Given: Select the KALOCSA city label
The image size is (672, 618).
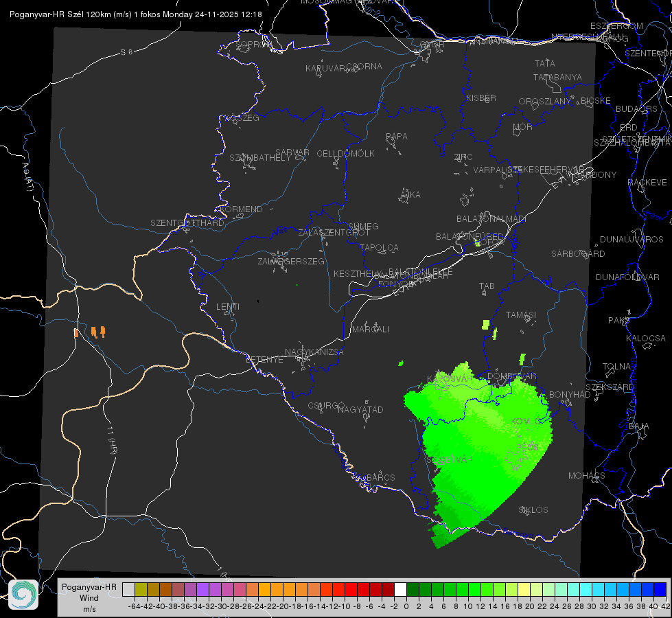Looking at the screenshot, I should (645, 339).
